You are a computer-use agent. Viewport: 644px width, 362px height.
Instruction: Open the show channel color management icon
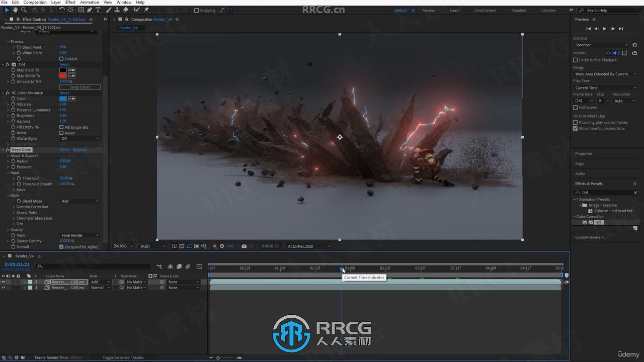tap(214, 246)
